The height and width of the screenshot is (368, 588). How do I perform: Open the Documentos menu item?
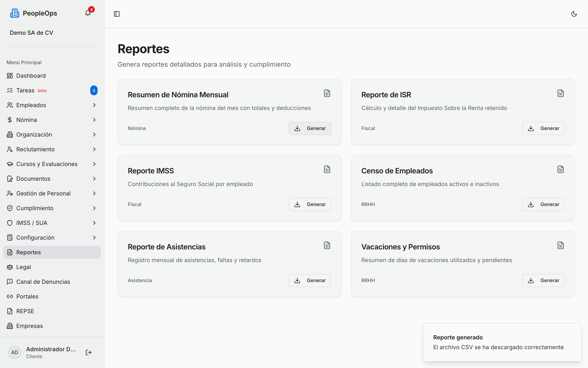(52, 179)
